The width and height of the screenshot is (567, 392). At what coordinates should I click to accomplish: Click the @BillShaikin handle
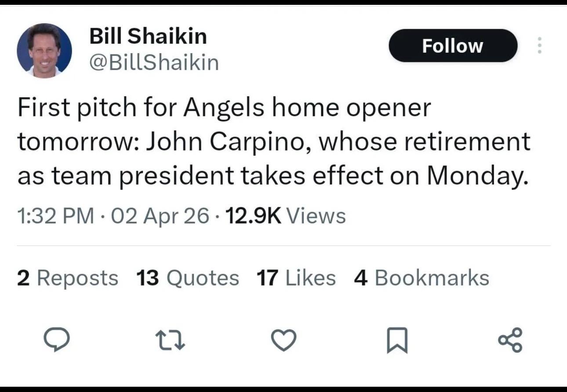click(154, 62)
